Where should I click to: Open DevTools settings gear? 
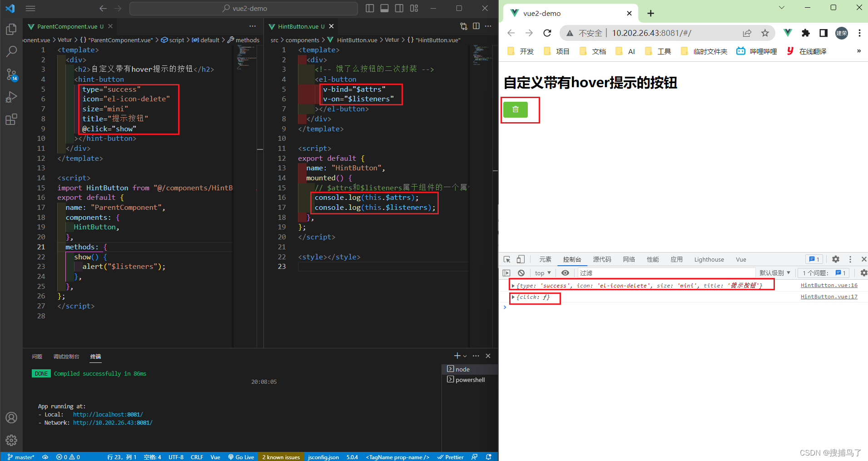836,259
